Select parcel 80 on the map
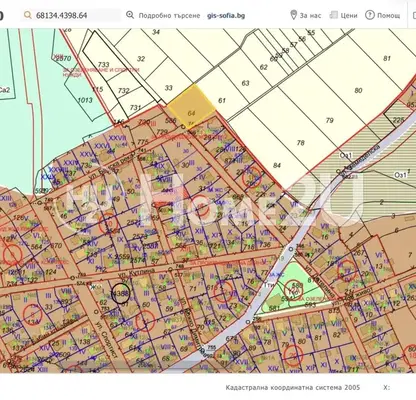This screenshot has width=416, height=400. 358,90
